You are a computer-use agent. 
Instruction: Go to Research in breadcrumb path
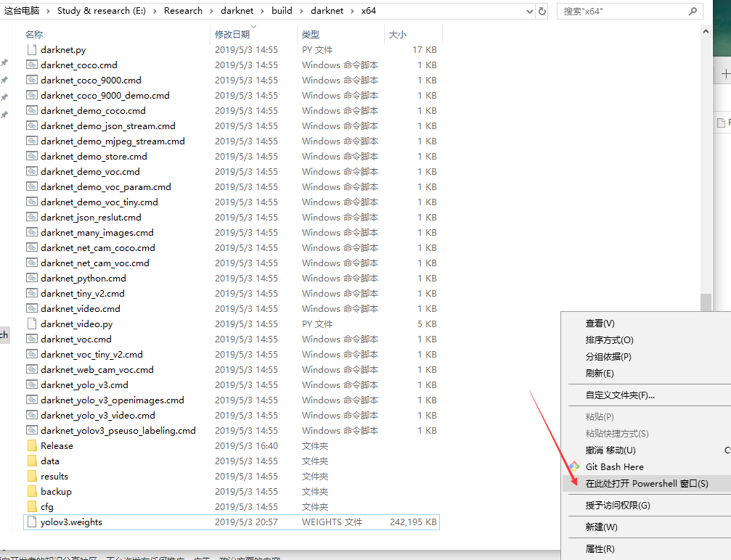click(x=183, y=11)
